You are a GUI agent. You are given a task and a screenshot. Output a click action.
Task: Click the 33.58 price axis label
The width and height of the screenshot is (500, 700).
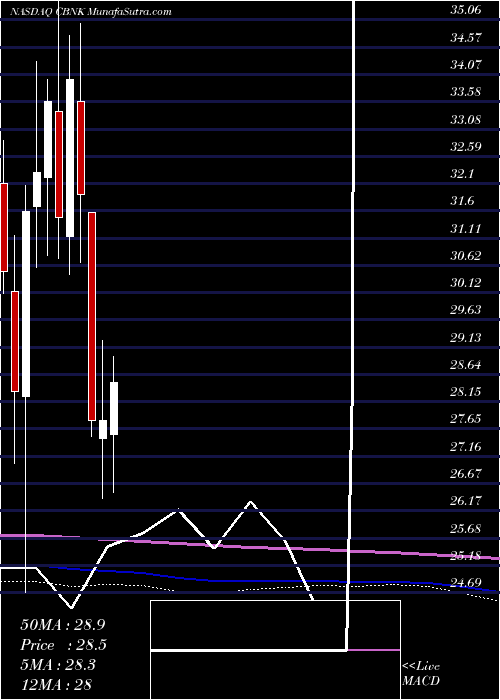pyautogui.click(x=465, y=92)
